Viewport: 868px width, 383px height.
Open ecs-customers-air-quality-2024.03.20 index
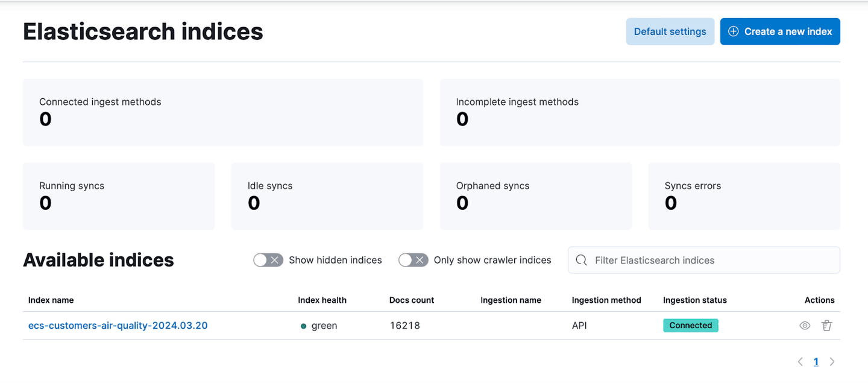(118, 326)
